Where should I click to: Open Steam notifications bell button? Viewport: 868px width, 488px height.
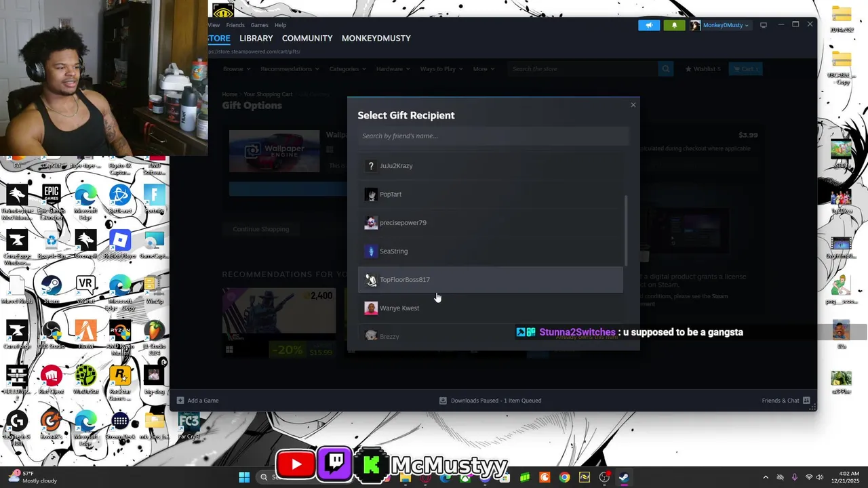coord(674,25)
